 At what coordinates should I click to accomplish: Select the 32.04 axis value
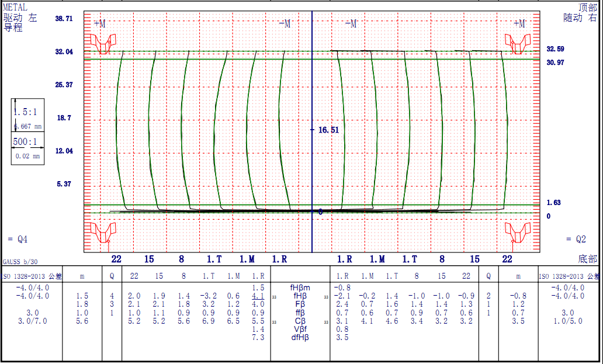(x=64, y=51)
